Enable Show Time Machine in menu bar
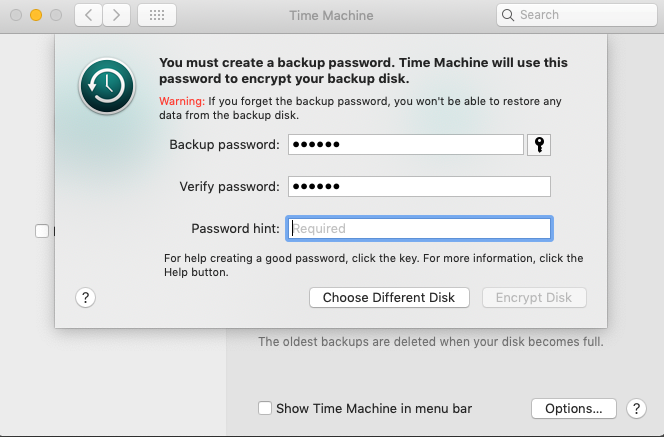This screenshot has width=664, height=437. coord(265,408)
